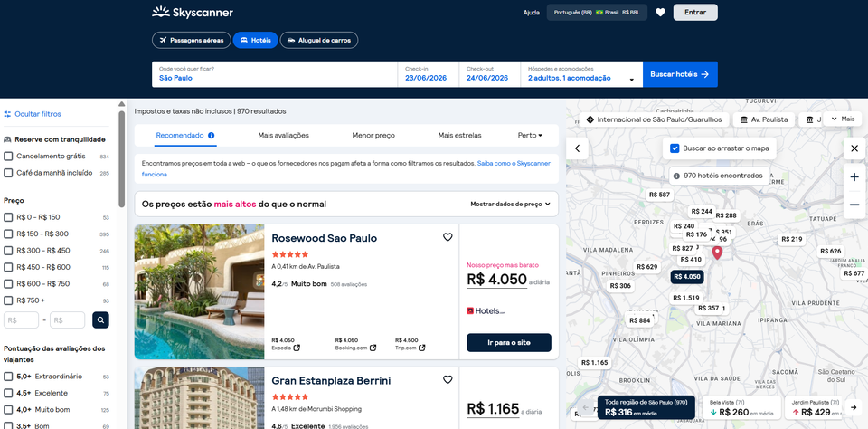
Task: Check the R$ 750 + price filter
Action: pyautogui.click(x=8, y=300)
